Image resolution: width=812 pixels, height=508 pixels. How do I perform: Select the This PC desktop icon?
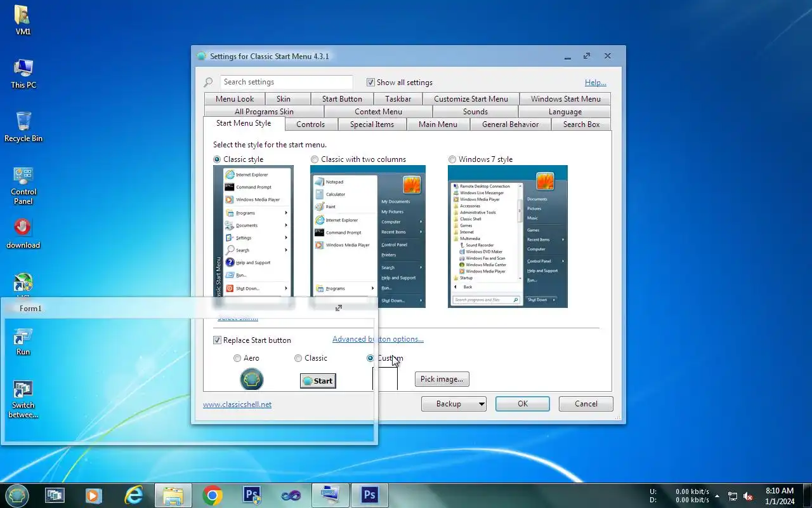coord(23,74)
